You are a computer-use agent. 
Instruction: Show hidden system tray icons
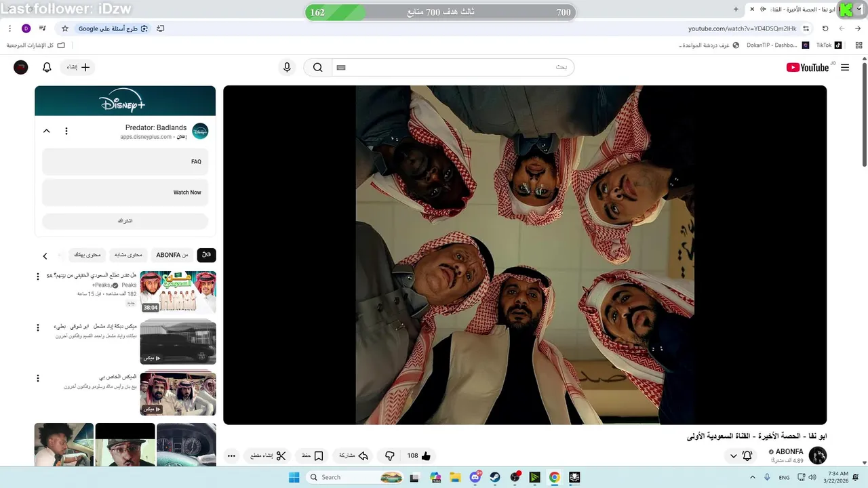pyautogui.click(x=752, y=477)
